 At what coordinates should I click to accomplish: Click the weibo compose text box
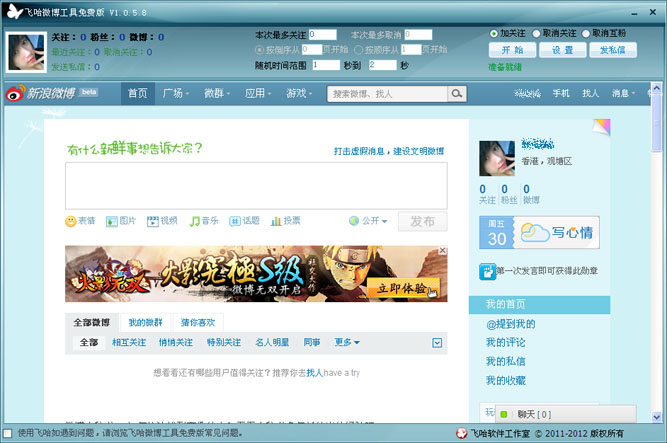(x=256, y=186)
